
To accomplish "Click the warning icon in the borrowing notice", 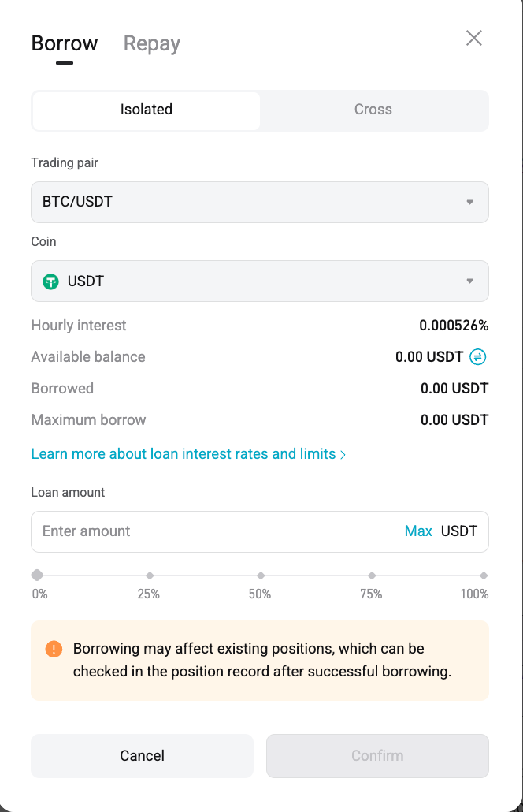I will (x=52, y=649).
